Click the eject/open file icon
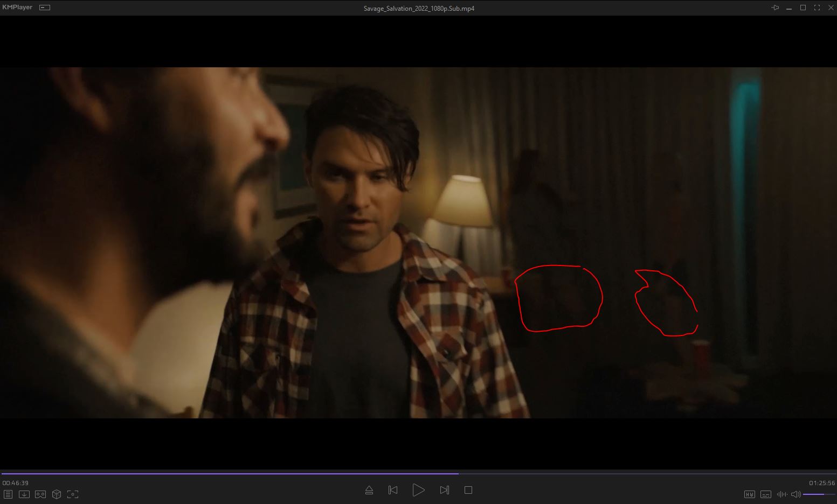Image resolution: width=837 pixels, height=504 pixels. pyautogui.click(x=369, y=490)
